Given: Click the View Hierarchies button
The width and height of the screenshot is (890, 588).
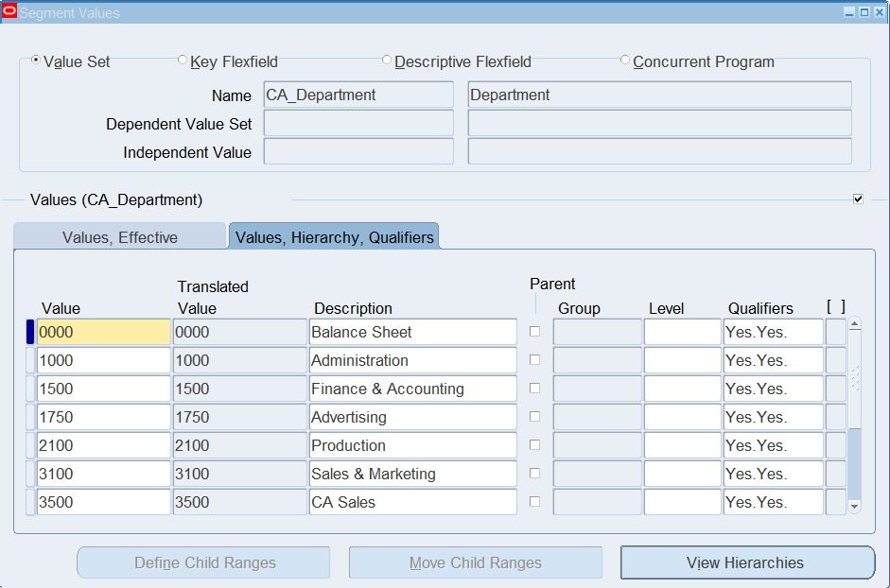Looking at the screenshot, I should tap(747, 562).
